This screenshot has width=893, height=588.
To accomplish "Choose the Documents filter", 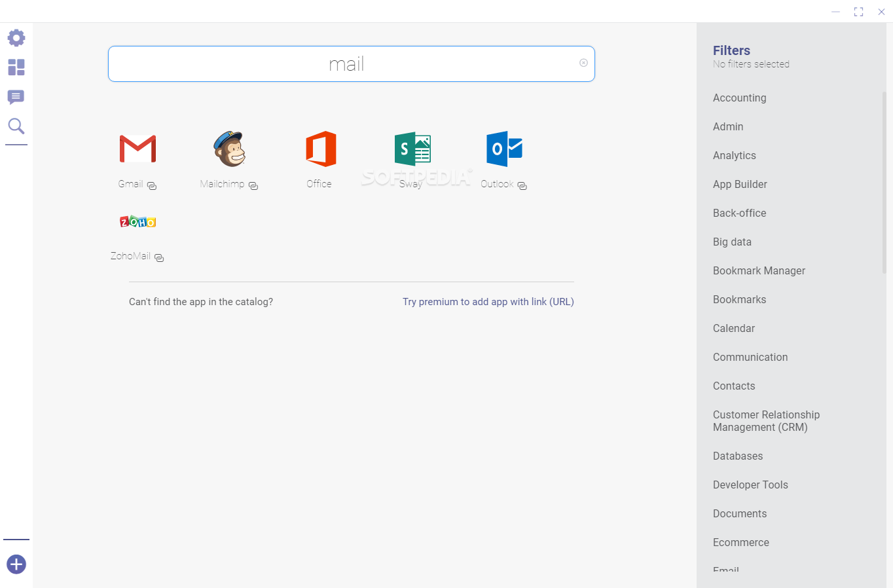I will pyautogui.click(x=740, y=513).
